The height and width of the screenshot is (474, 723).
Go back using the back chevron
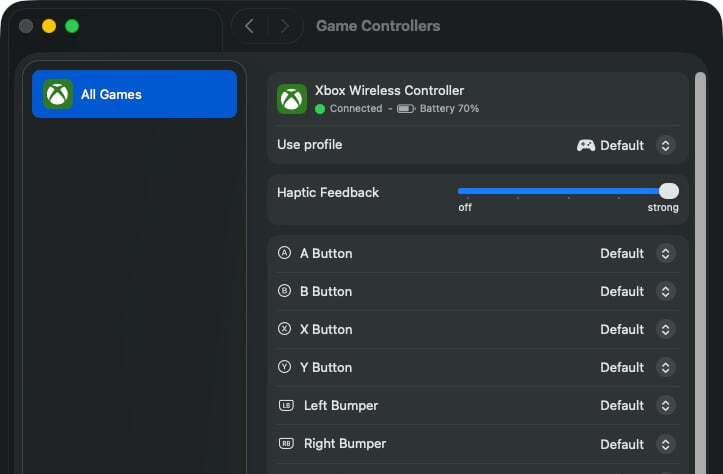[249, 26]
